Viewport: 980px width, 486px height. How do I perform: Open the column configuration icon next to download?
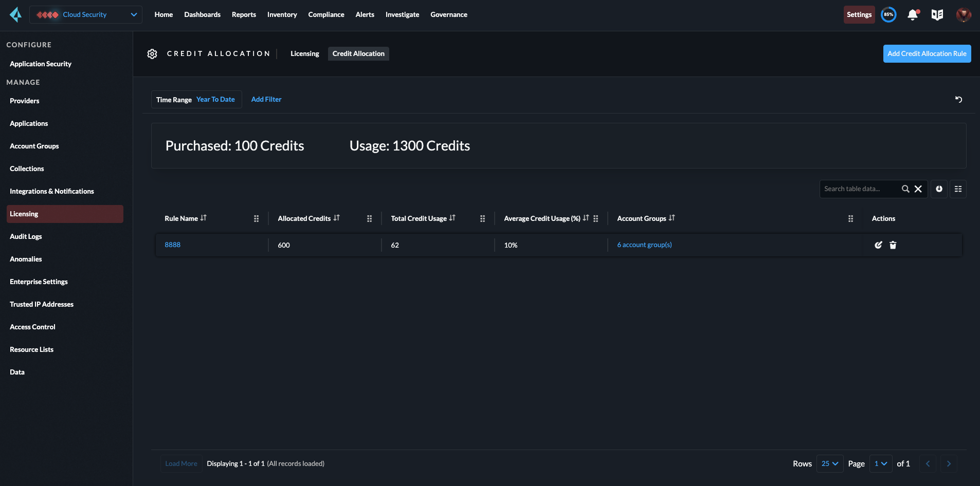pyautogui.click(x=958, y=189)
